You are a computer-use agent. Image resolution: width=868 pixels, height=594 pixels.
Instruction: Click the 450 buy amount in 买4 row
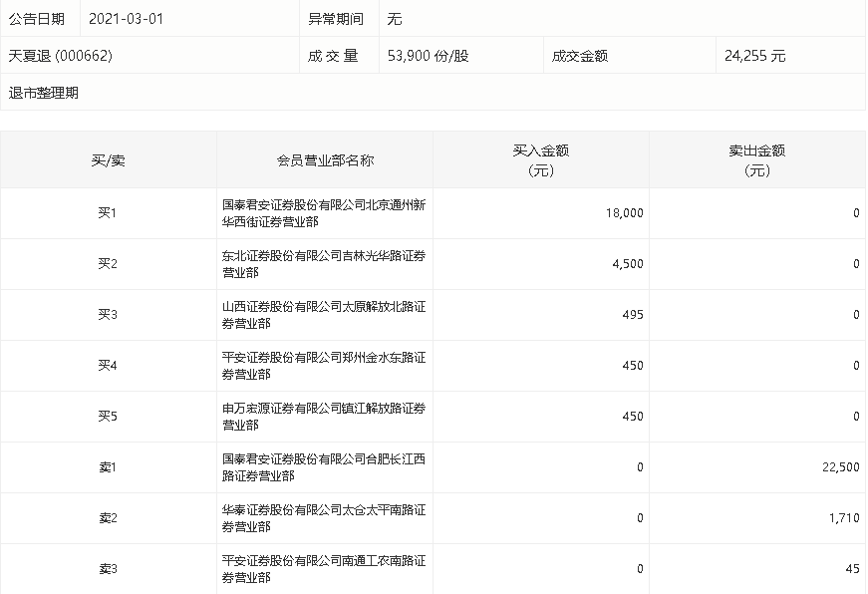tap(633, 366)
